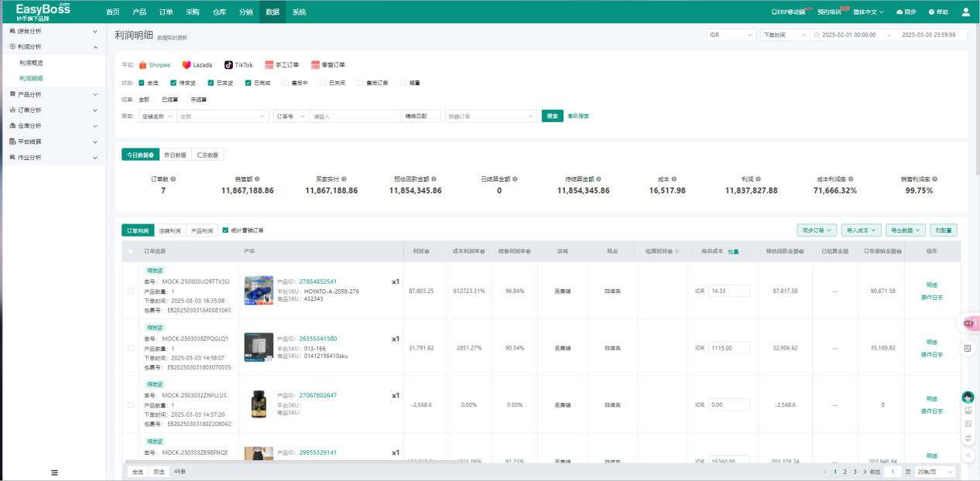Open the 仓库 top menu
Viewport: 980px width, 481px height.
point(219,12)
